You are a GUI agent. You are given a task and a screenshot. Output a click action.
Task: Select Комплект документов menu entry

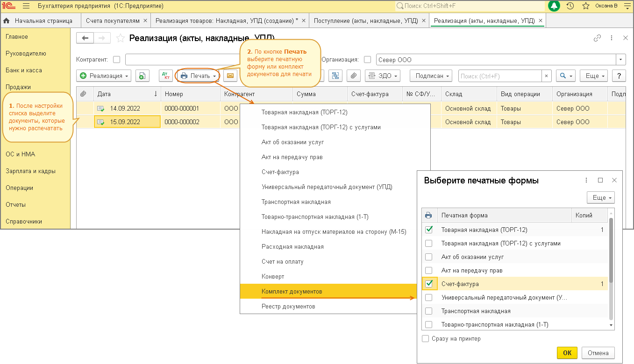(328, 292)
